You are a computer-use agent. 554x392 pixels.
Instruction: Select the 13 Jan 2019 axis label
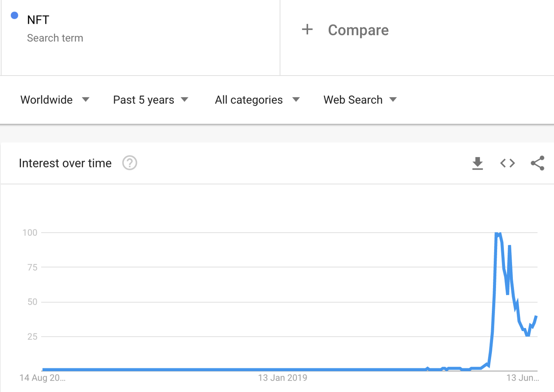283,378
